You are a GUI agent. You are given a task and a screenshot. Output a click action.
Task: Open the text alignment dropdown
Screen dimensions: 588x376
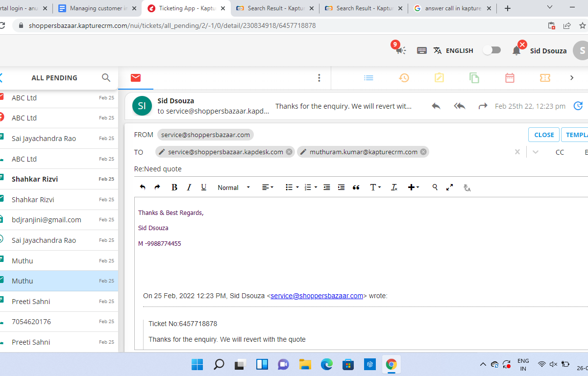click(x=268, y=187)
